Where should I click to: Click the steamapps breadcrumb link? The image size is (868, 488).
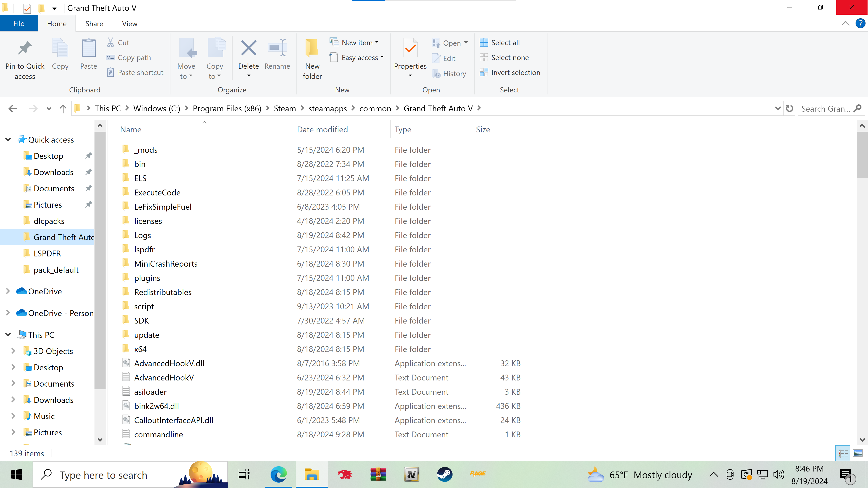pyautogui.click(x=327, y=108)
